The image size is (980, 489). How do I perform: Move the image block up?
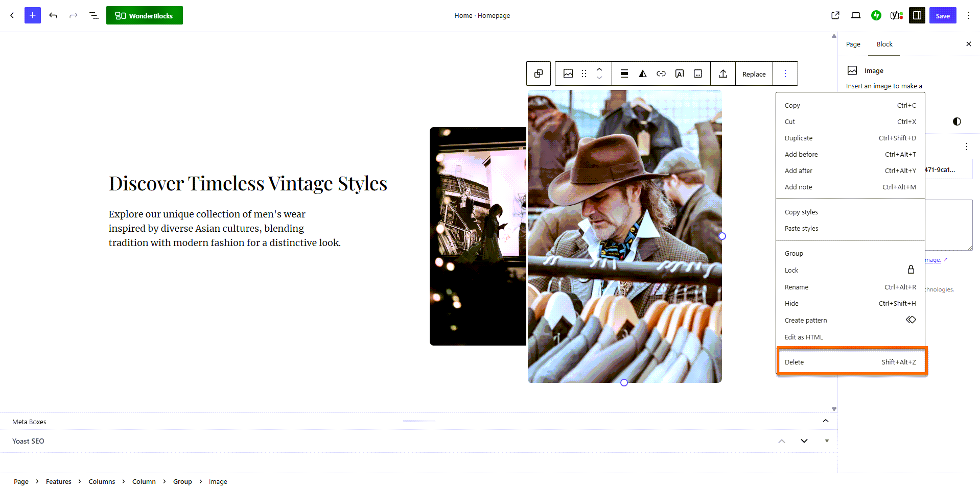coord(600,69)
